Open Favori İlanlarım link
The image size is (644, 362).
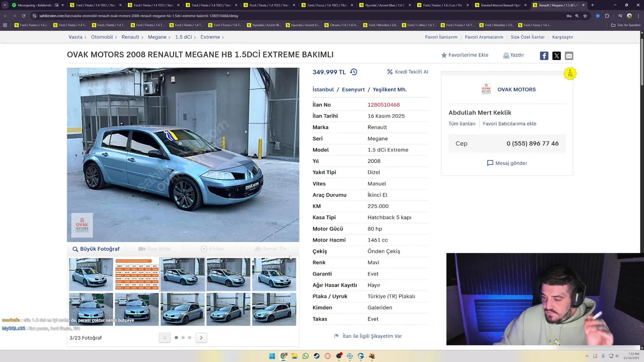(x=441, y=37)
